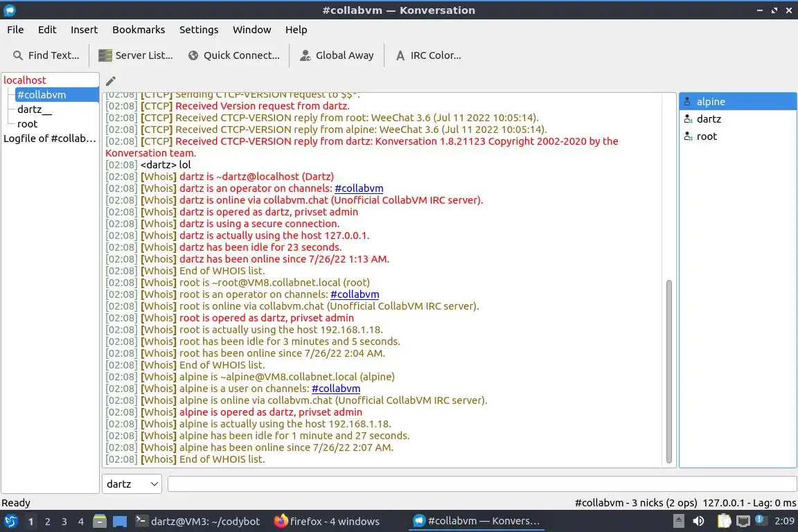Open the Logfile of #collab… tab
Viewport: 798px width, 532px height.
pyautogui.click(x=50, y=139)
